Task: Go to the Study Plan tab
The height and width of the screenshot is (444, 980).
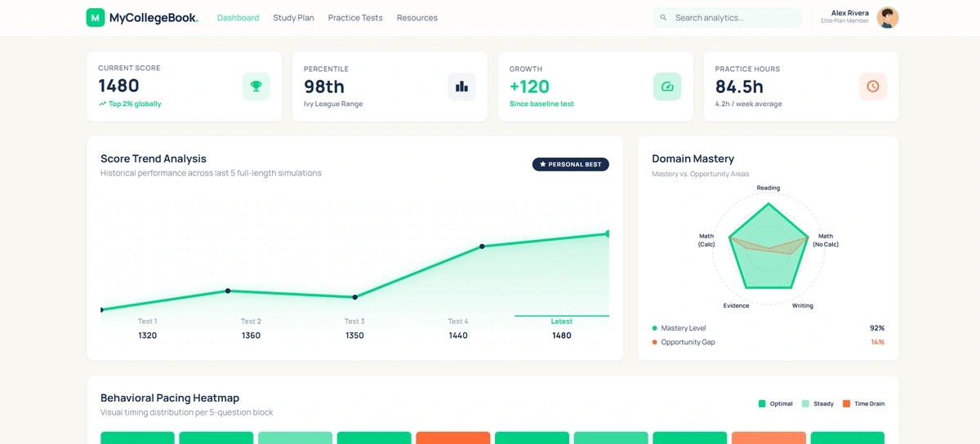Action: coord(293,18)
